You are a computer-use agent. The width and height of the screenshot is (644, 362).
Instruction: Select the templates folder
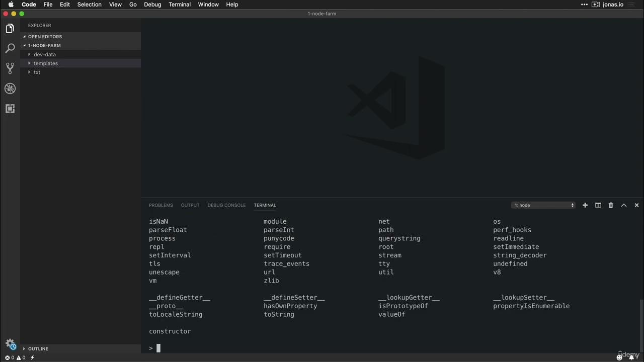click(46, 63)
